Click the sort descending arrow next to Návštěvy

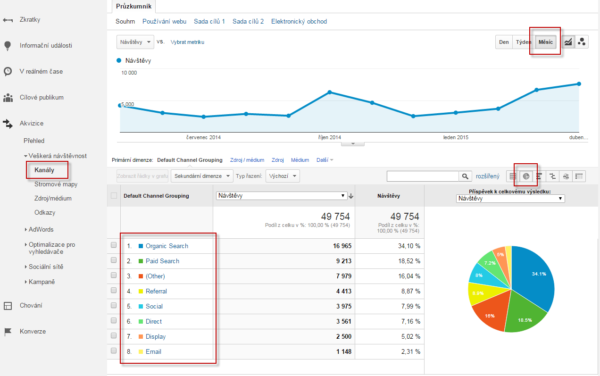point(351,196)
